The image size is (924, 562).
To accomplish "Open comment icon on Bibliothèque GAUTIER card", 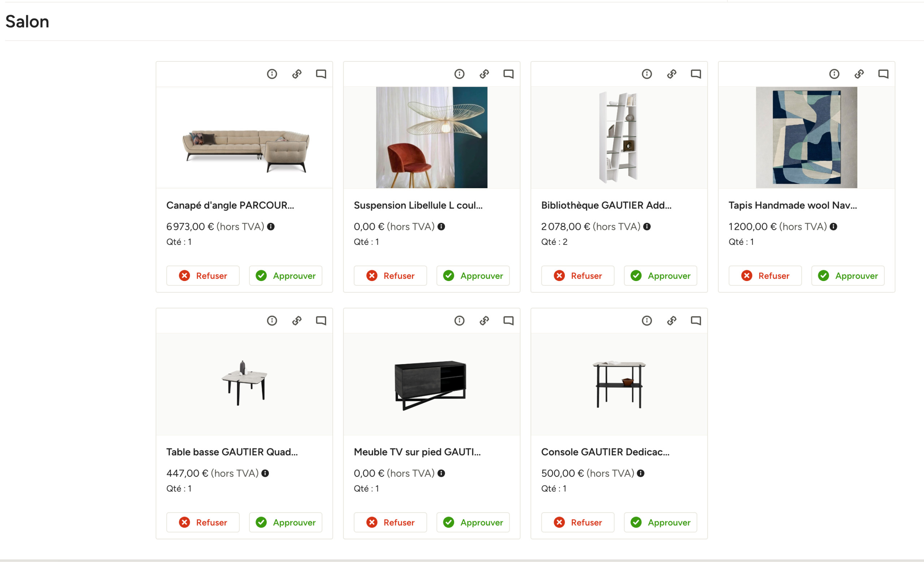I will pos(696,74).
